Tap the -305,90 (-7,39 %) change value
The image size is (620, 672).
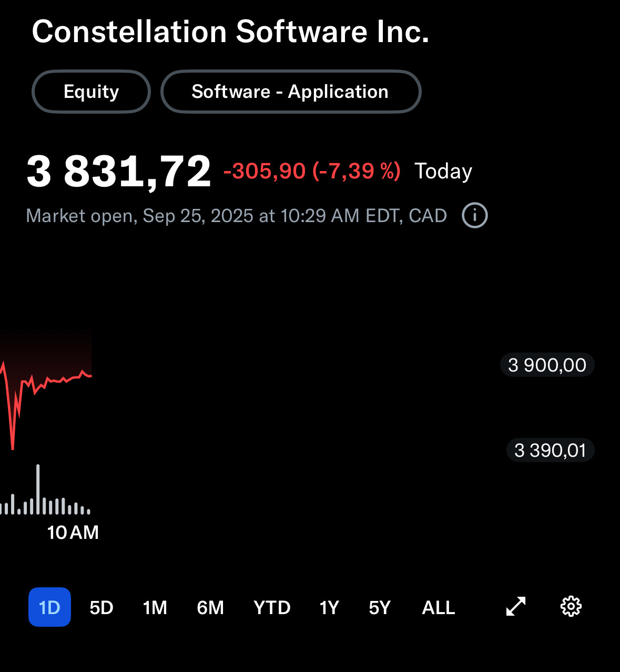[312, 172]
